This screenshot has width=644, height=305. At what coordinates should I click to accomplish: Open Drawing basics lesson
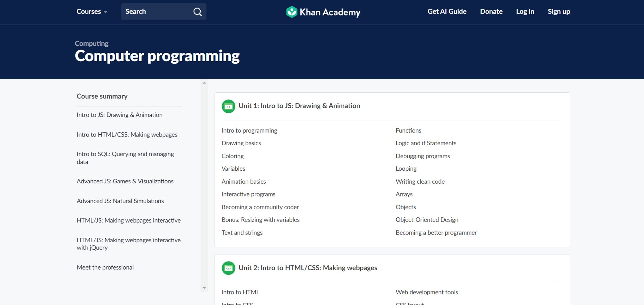tap(241, 143)
